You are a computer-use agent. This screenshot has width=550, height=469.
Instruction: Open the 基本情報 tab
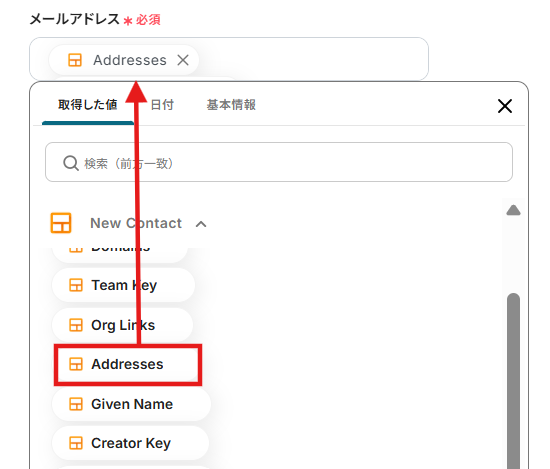tap(231, 105)
